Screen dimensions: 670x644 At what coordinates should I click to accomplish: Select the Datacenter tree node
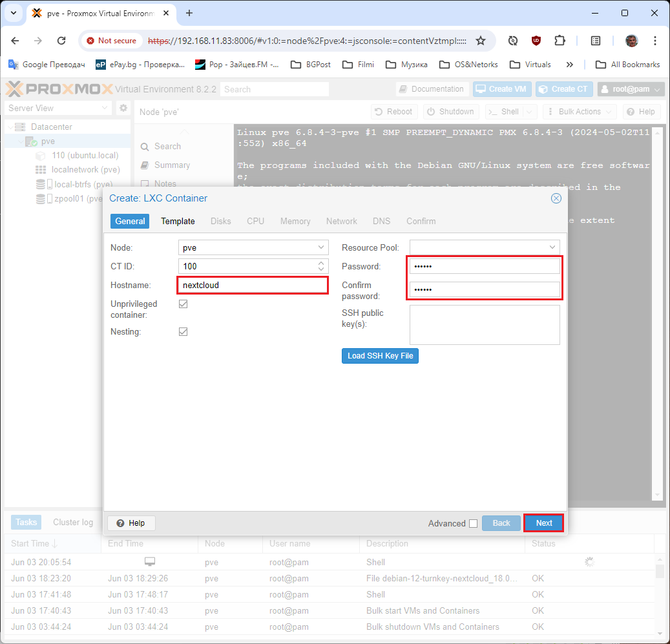click(x=51, y=127)
